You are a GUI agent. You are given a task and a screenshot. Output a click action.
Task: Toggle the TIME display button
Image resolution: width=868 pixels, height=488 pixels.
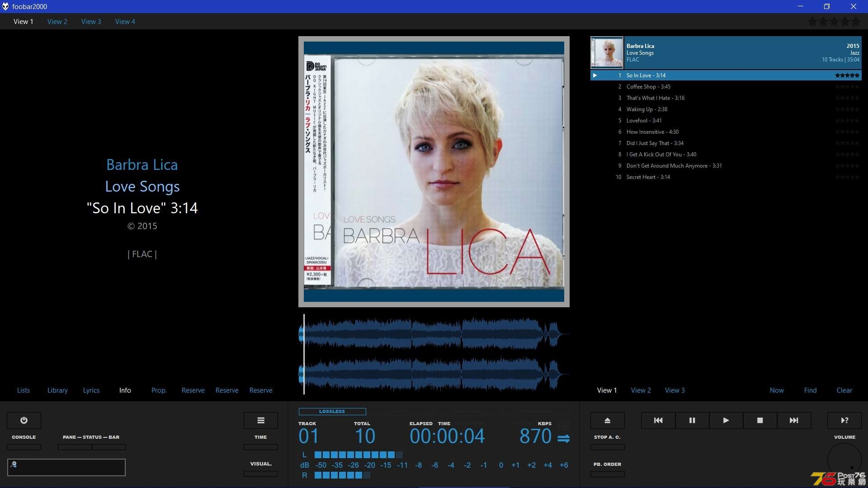coord(261,447)
